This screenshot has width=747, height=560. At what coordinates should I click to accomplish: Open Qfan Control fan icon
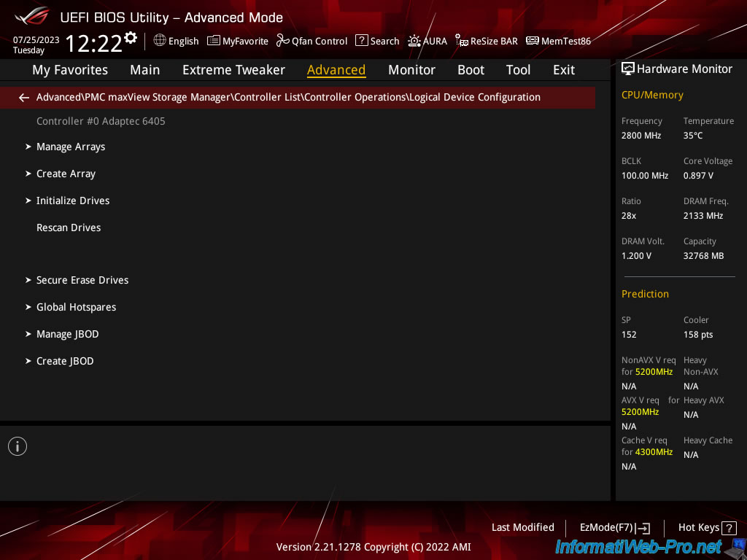[x=282, y=41]
